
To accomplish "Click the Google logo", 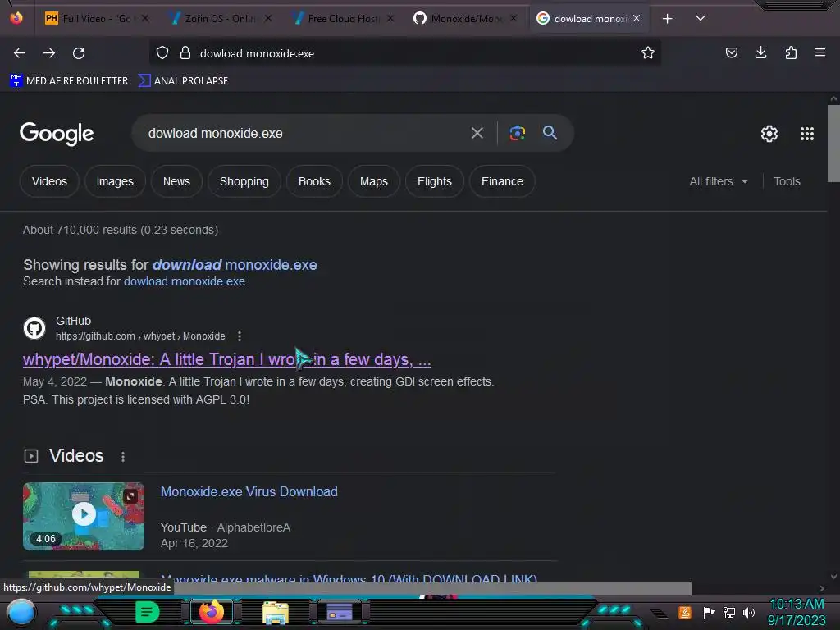I will point(57,134).
